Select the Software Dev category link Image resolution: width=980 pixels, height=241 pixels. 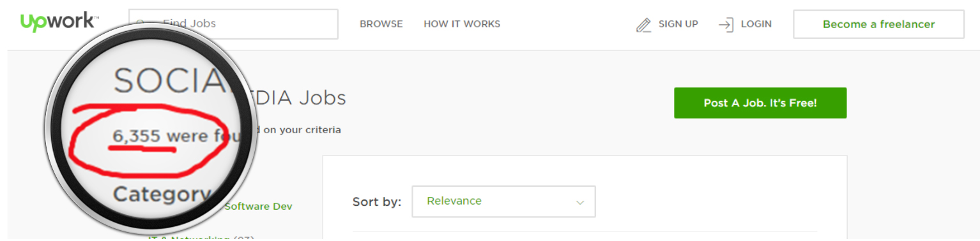click(x=258, y=207)
